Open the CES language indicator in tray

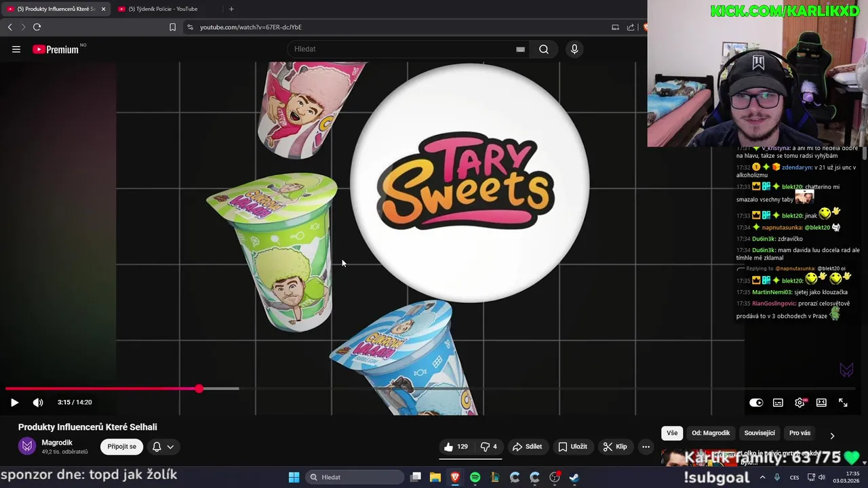[x=794, y=477]
